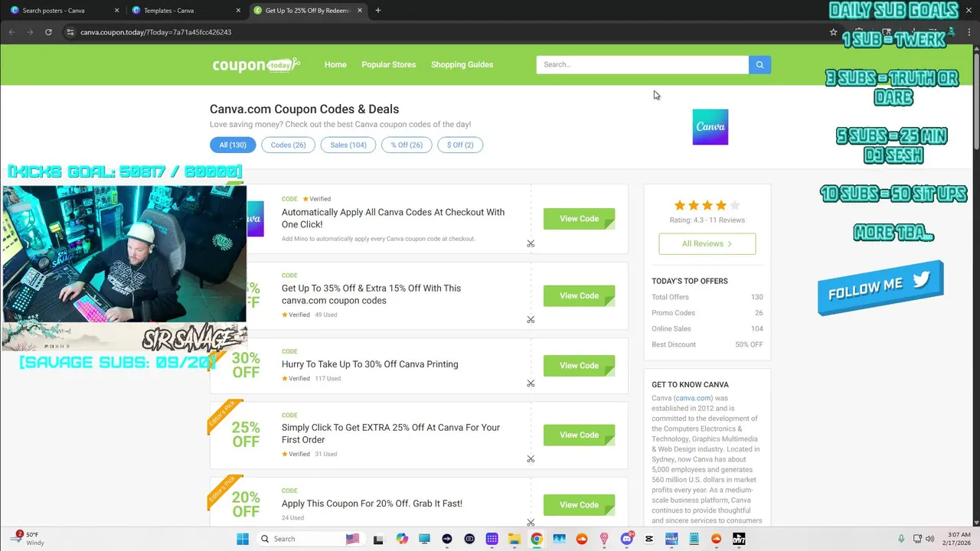Open File Explorer from the taskbar

(x=514, y=539)
